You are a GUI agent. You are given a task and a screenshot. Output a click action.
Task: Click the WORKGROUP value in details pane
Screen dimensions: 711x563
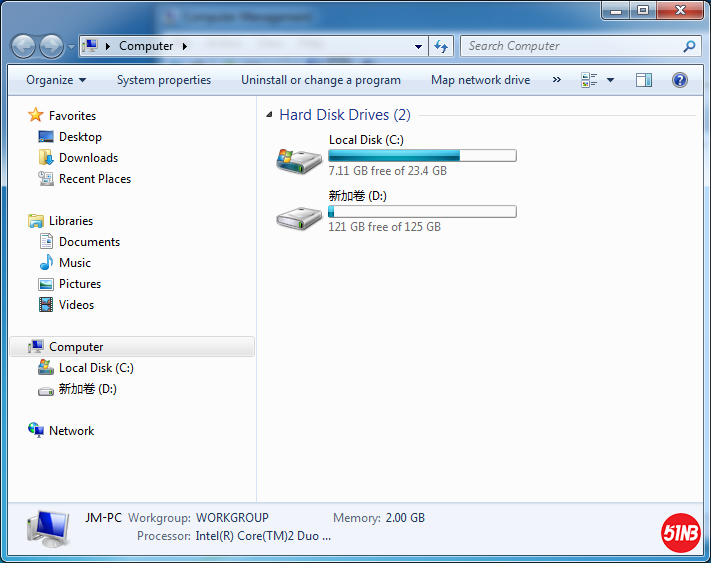tap(232, 518)
